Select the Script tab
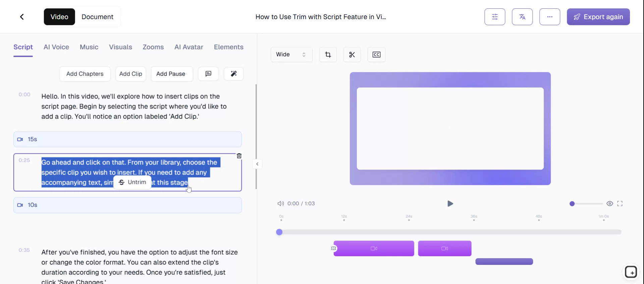The height and width of the screenshot is (284, 644). 23,47
